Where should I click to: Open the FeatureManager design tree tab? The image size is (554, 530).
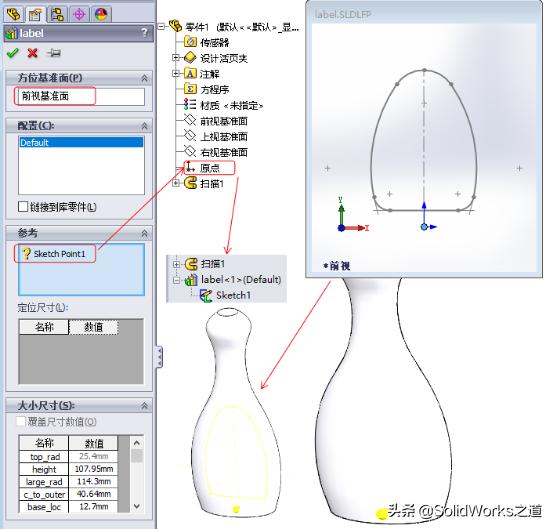[x=14, y=14]
